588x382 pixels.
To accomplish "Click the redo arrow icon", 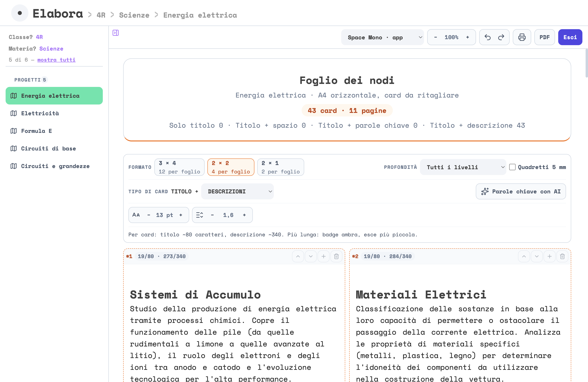I will [501, 37].
